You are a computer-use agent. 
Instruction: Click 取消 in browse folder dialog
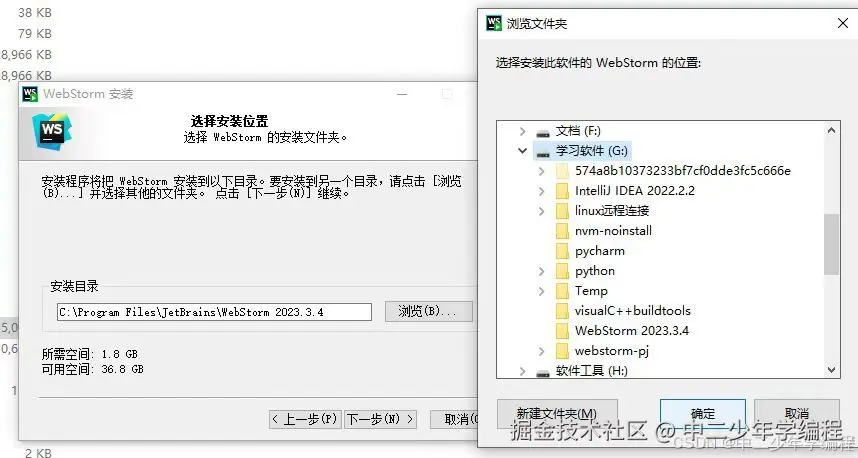(x=796, y=414)
